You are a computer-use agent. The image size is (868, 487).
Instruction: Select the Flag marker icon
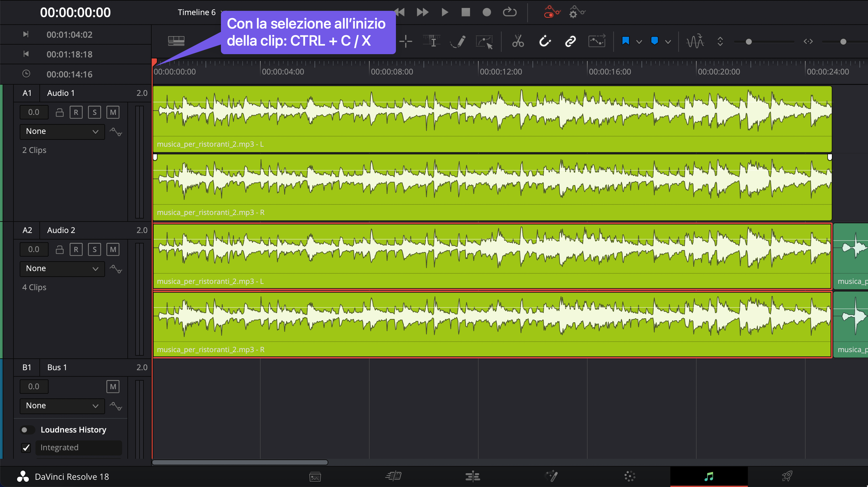pyautogui.click(x=626, y=41)
